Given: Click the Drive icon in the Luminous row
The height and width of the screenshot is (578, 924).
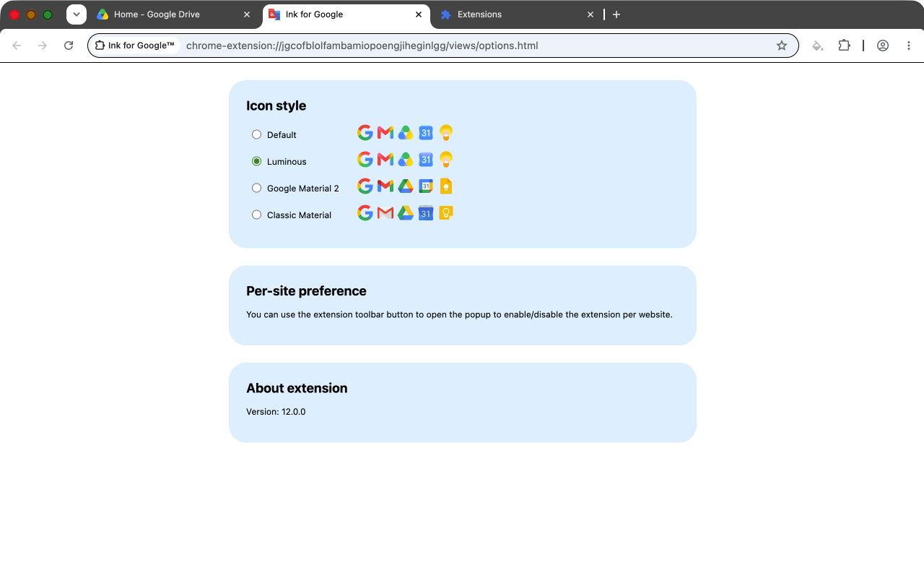Looking at the screenshot, I should (406, 160).
